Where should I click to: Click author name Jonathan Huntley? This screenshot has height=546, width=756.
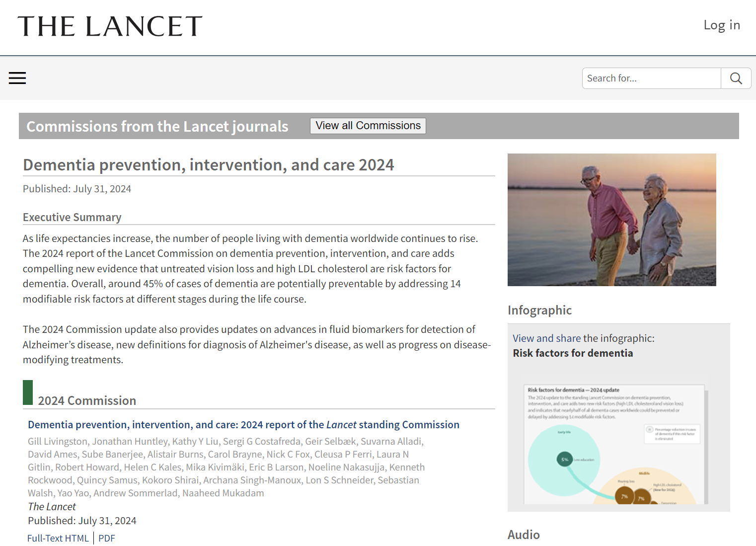tap(130, 441)
